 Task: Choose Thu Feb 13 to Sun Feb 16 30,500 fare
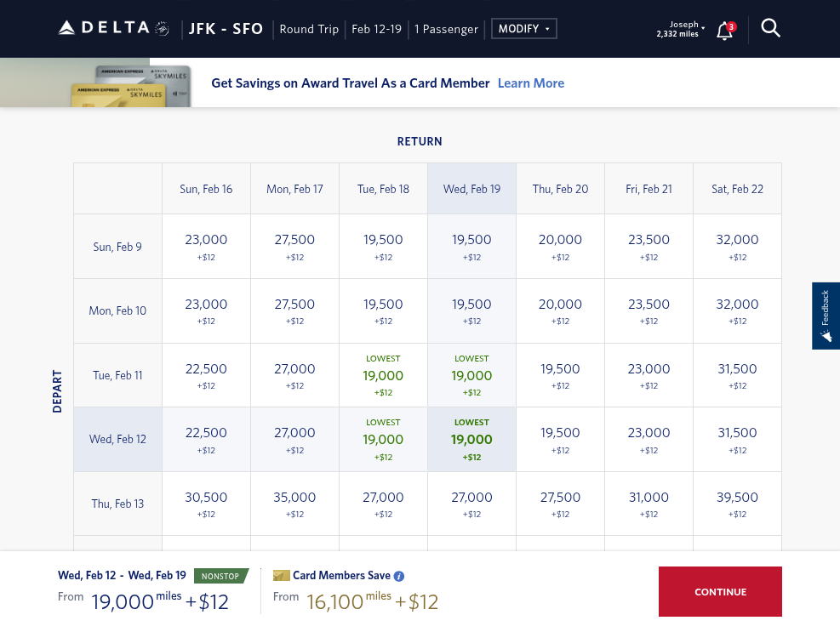click(x=206, y=504)
